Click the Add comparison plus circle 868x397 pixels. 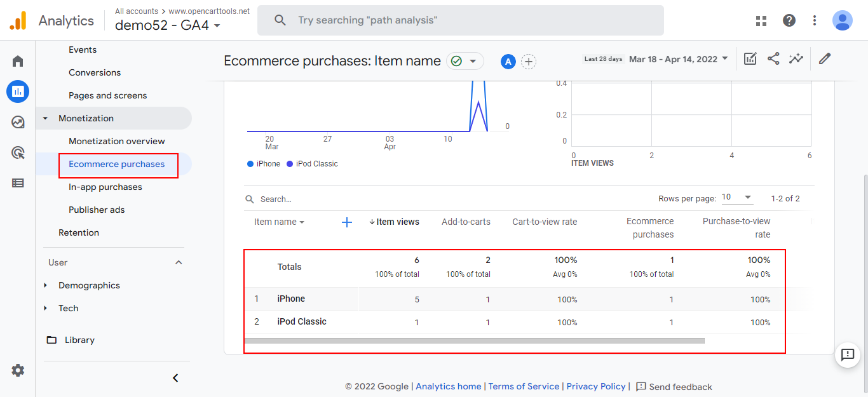tap(529, 62)
